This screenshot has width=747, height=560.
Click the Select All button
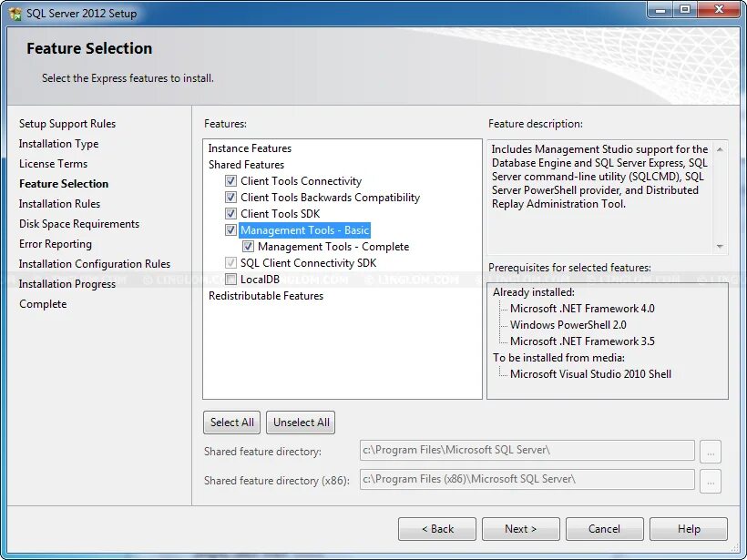(x=232, y=423)
